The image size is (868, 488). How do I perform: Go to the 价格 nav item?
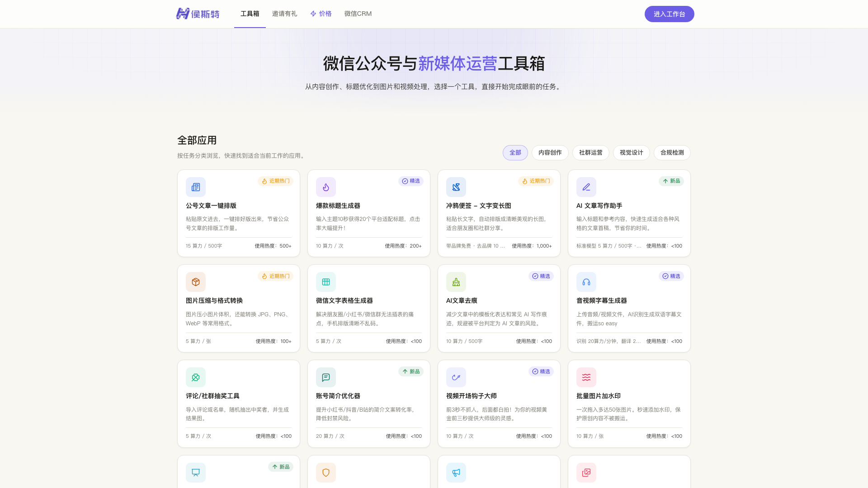click(x=321, y=14)
